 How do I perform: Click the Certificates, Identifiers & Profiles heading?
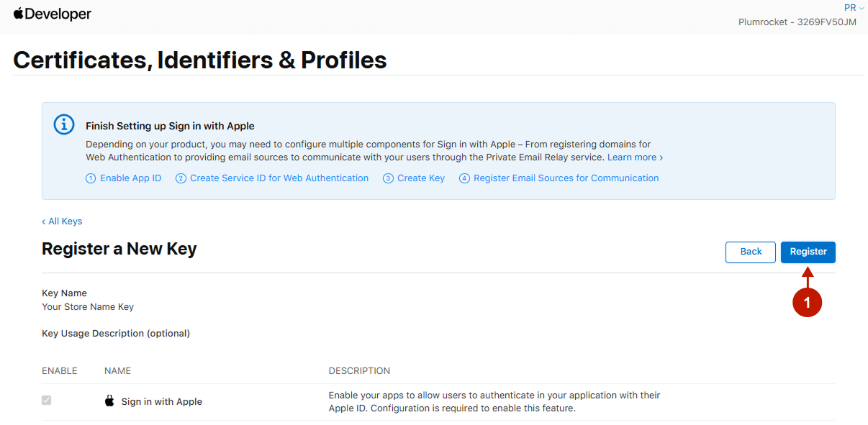click(x=200, y=60)
